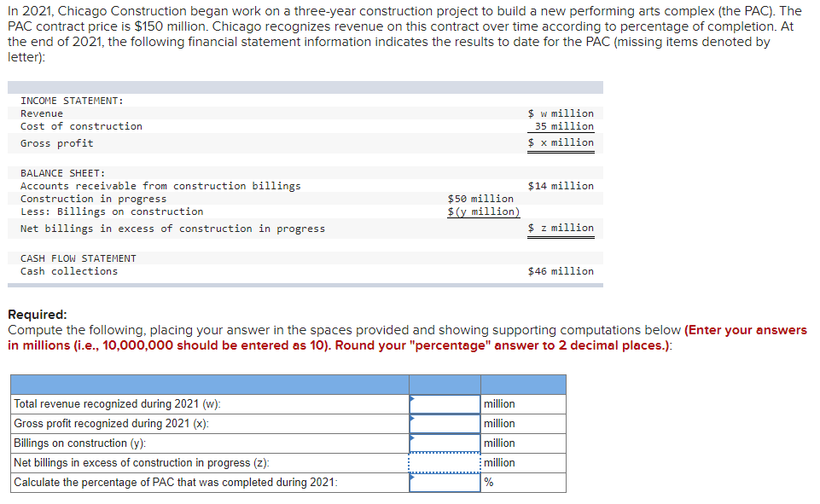Viewport: 820px width, 504px height.
Task: Click the 'Cost of construction' row label
Action: coord(81,126)
